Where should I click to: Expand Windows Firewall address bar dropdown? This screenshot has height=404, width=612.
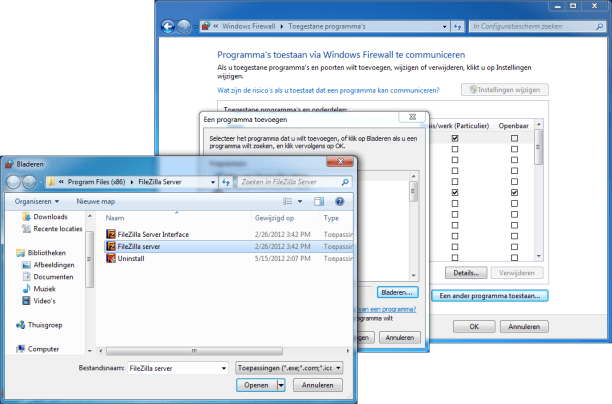click(x=445, y=27)
